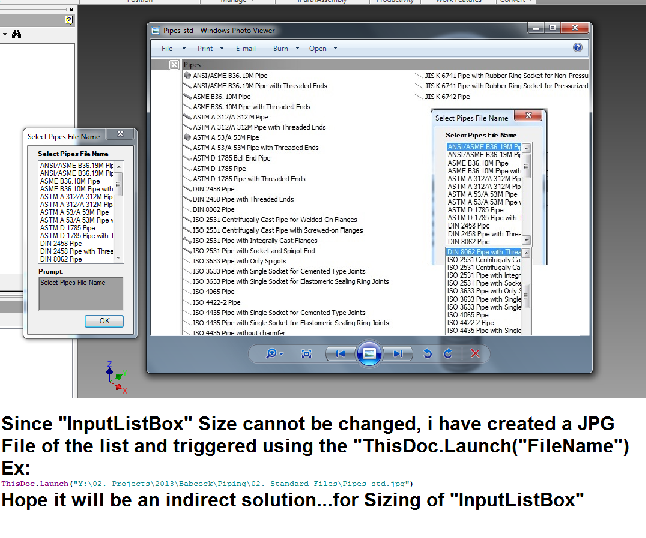This screenshot has width=646, height=538.
Task: Close the Select Pipes dialog containing the Prompt box
Action: (120, 134)
